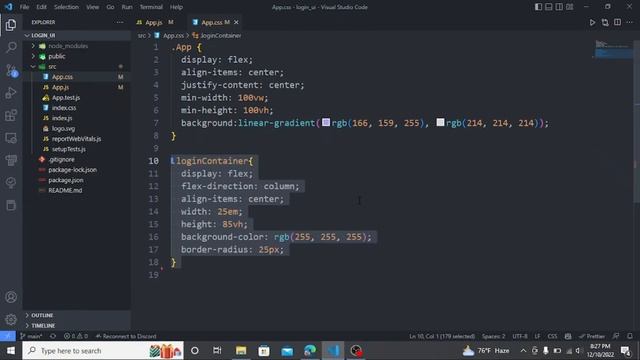Open Manage gear in activity bar

pos(11,319)
